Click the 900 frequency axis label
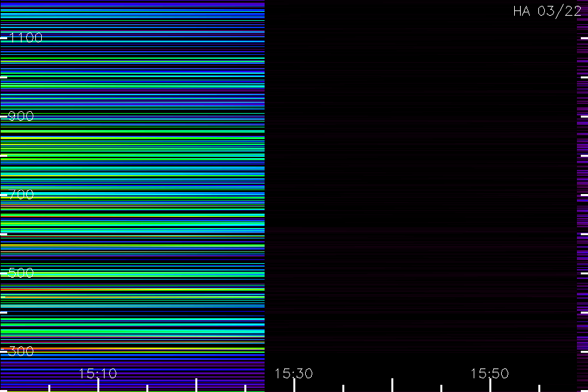Image resolution: width=588 pixels, height=392 pixels. coord(21,116)
